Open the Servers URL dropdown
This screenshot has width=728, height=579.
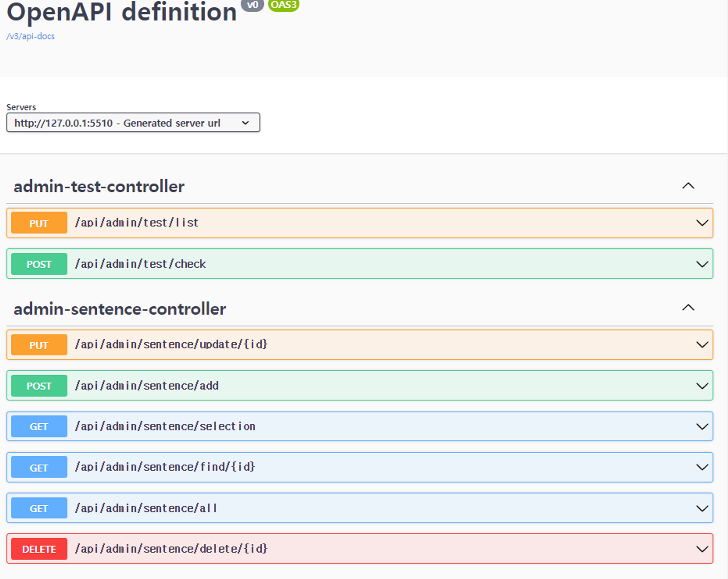(133, 123)
